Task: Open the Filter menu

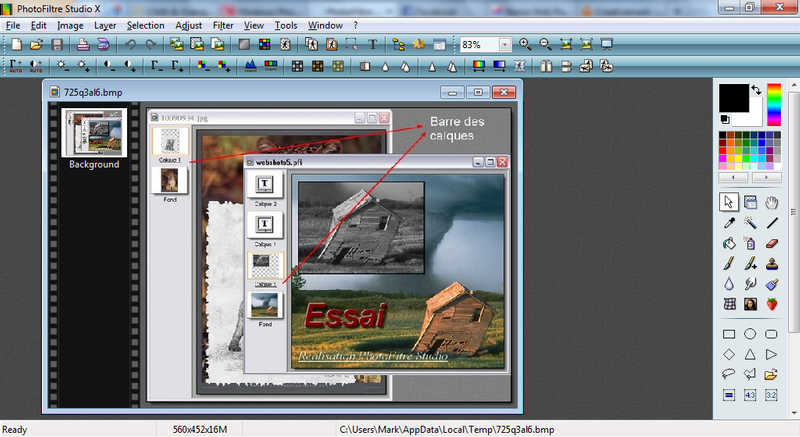Action: click(x=223, y=25)
